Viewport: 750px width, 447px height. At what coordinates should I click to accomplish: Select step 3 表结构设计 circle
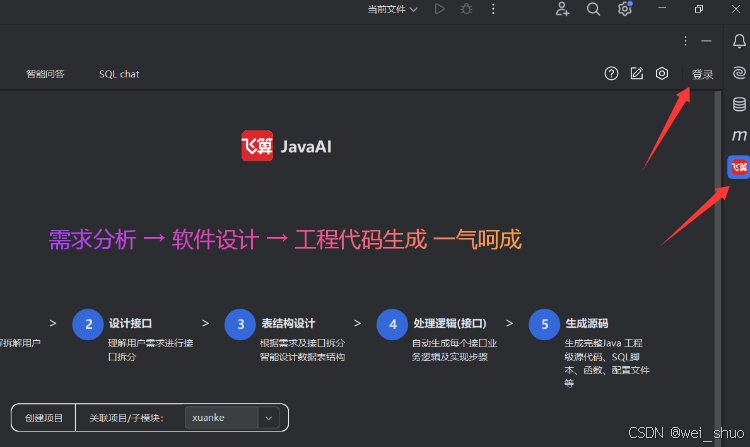tap(240, 324)
